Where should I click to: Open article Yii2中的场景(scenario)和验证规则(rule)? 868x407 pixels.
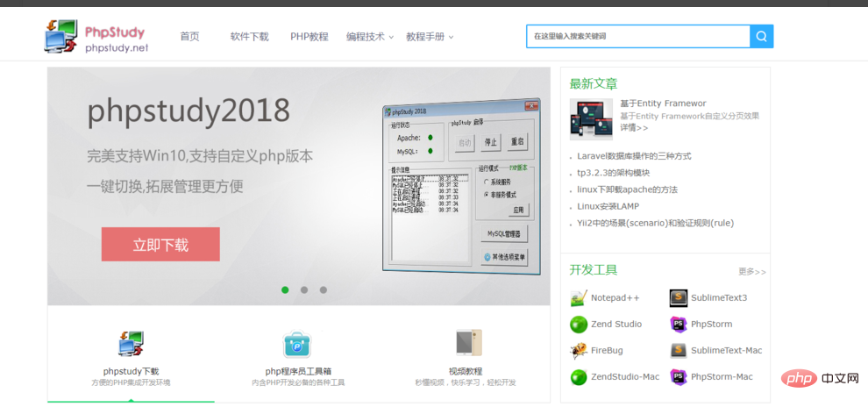pyautogui.click(x=656, y=223)
